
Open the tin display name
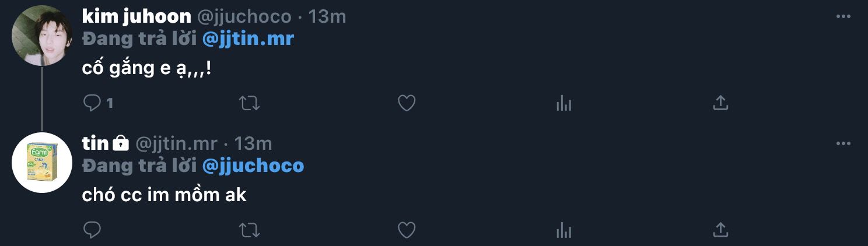pos(96,143)
